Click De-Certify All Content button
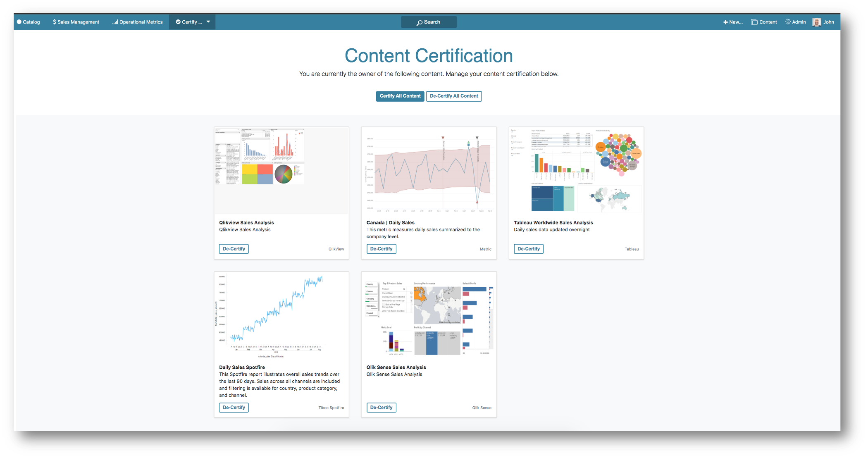Image resolution: width=868 pixels, height=458 pixels. (x=453, y=96)
